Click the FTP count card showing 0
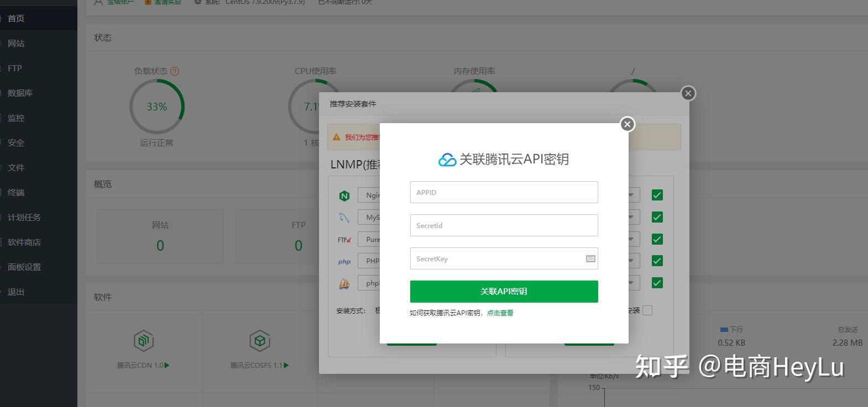 point(278,236)
